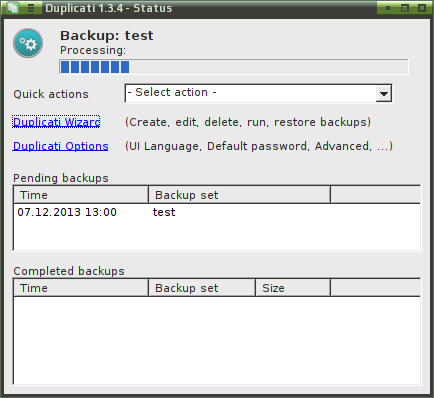The image size is (434, 398).
Task: Click the backup processing progress bar
Action: (234, 67)
